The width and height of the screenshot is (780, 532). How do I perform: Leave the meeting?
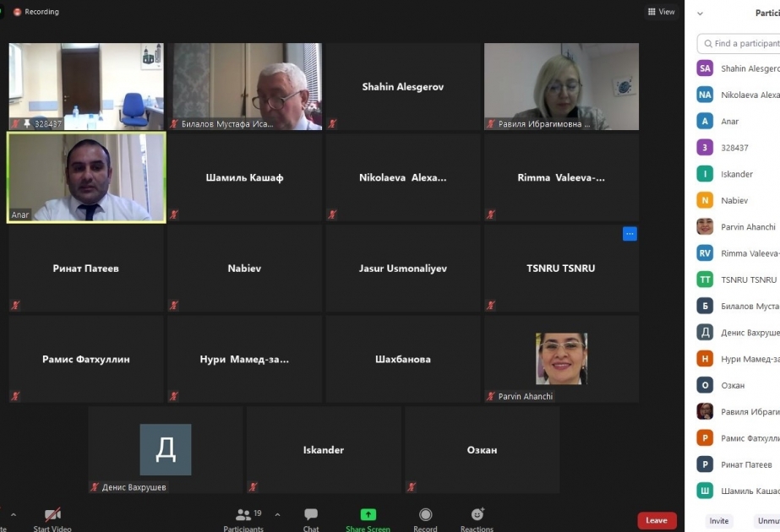(657, 520)
